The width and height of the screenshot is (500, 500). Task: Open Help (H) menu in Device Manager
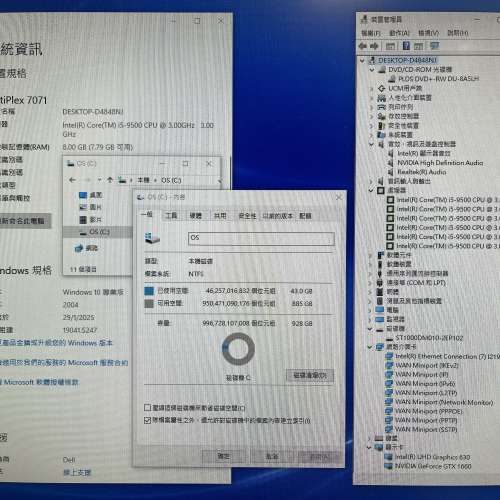point(458,33)
